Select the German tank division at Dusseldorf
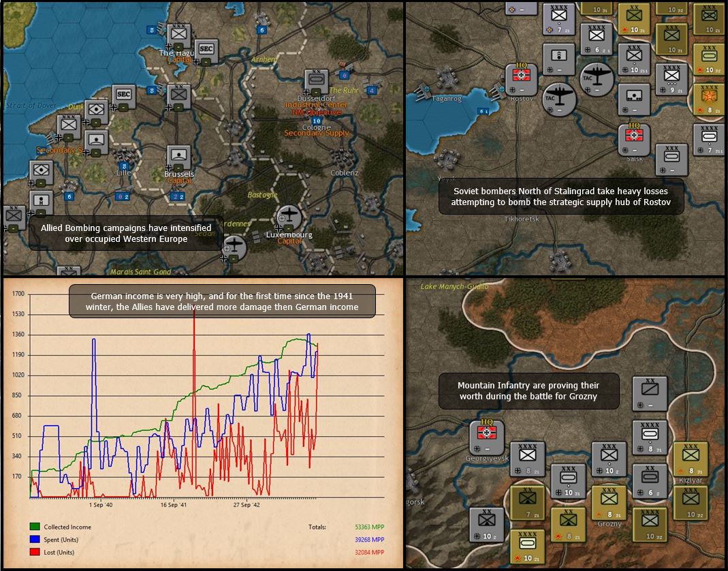 click(316, 82)
